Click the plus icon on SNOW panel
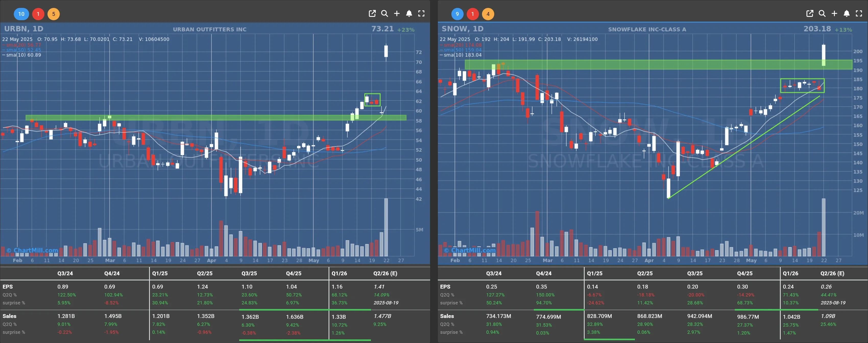 tap(834, 14)
